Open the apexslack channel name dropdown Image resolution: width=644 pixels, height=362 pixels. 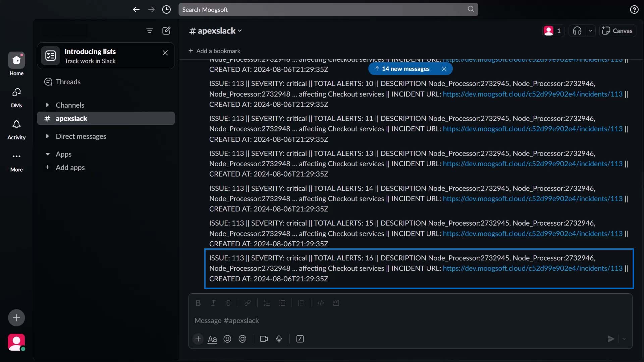tap(215, 31)
